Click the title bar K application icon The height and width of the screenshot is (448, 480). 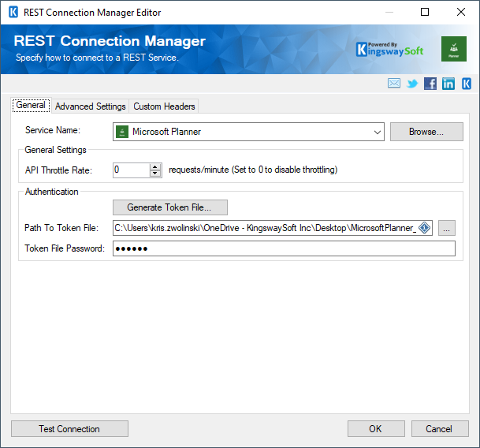point(13,13)
